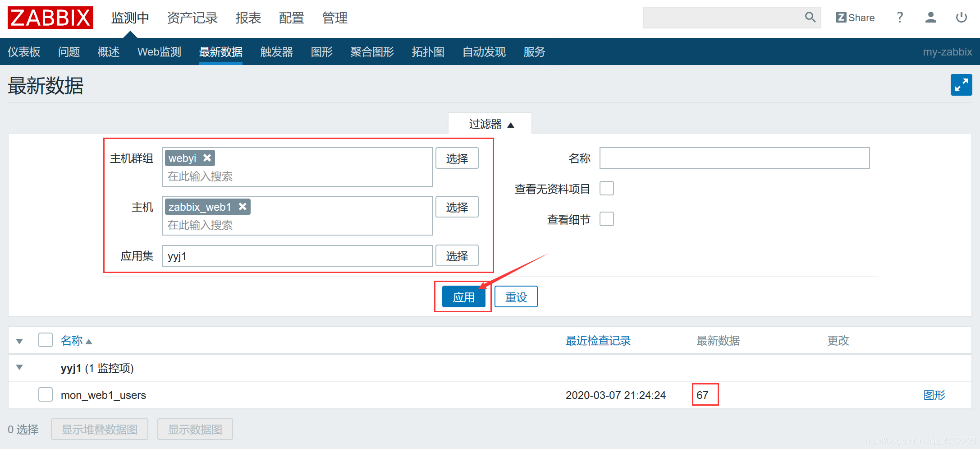This screenshot has width=980, height=449.
Task: Open the 监测中 main menu
Action: [130, 18]
